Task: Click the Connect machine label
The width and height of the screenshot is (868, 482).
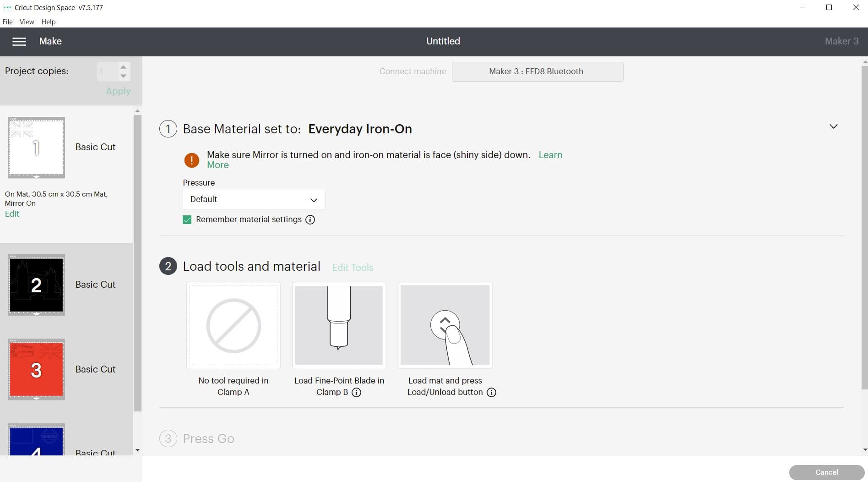Action: click(x=412, y=71)
